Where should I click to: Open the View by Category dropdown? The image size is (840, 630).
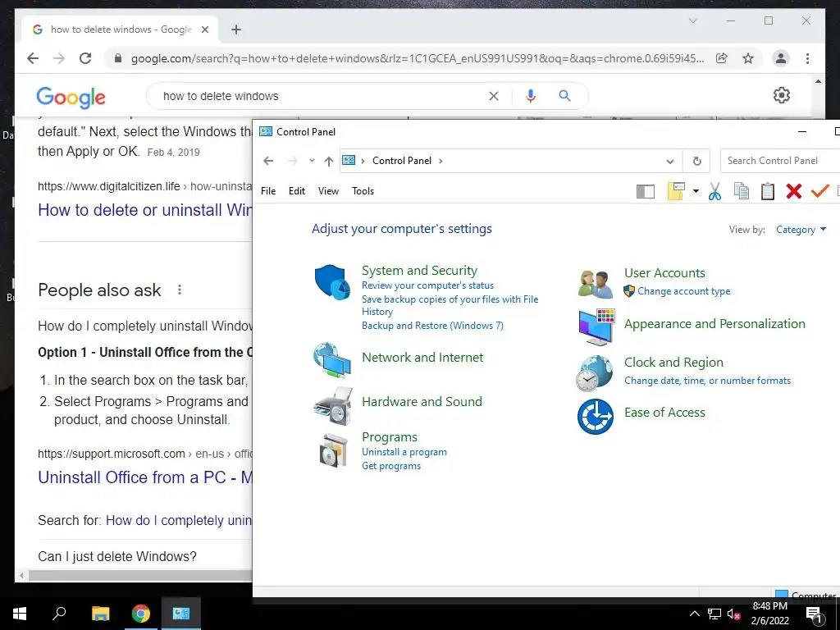pos(801,230)
